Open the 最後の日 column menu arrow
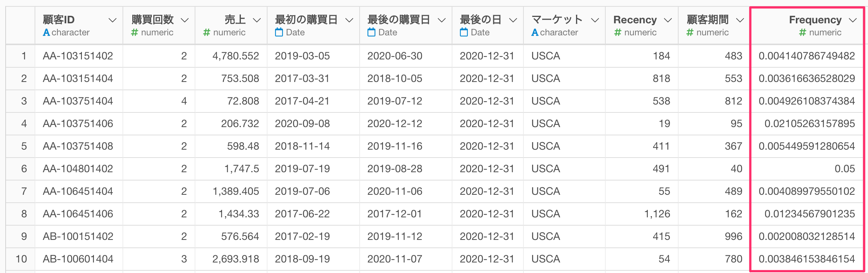The width and height of the screenshot is (868, 273). [x=513, y=20]
